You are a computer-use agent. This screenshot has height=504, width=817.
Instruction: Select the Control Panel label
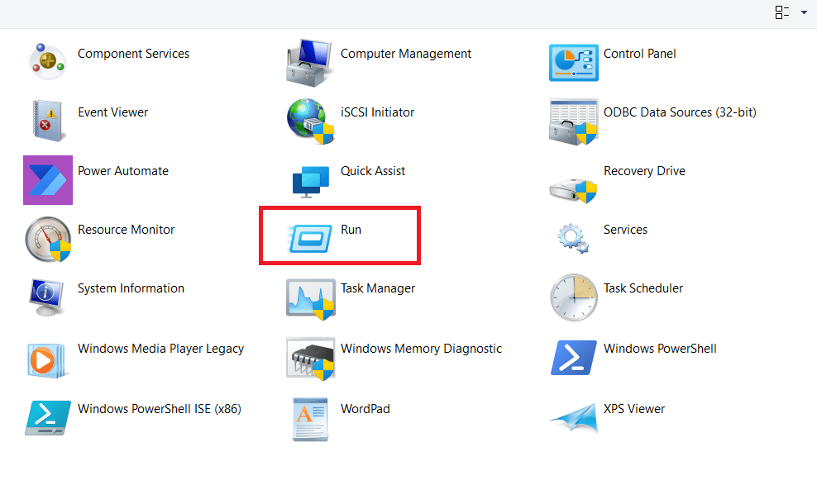point(640,54)
